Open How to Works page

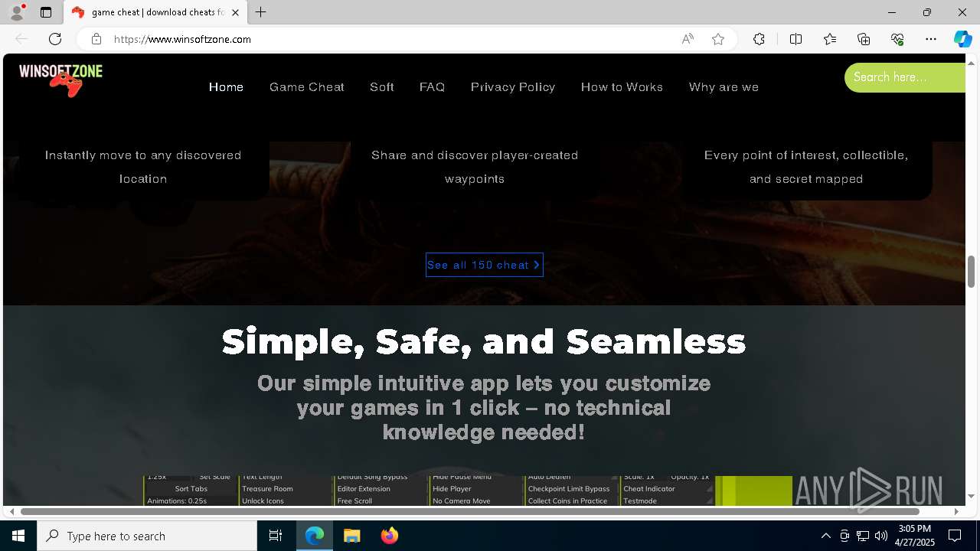point(622,87)
